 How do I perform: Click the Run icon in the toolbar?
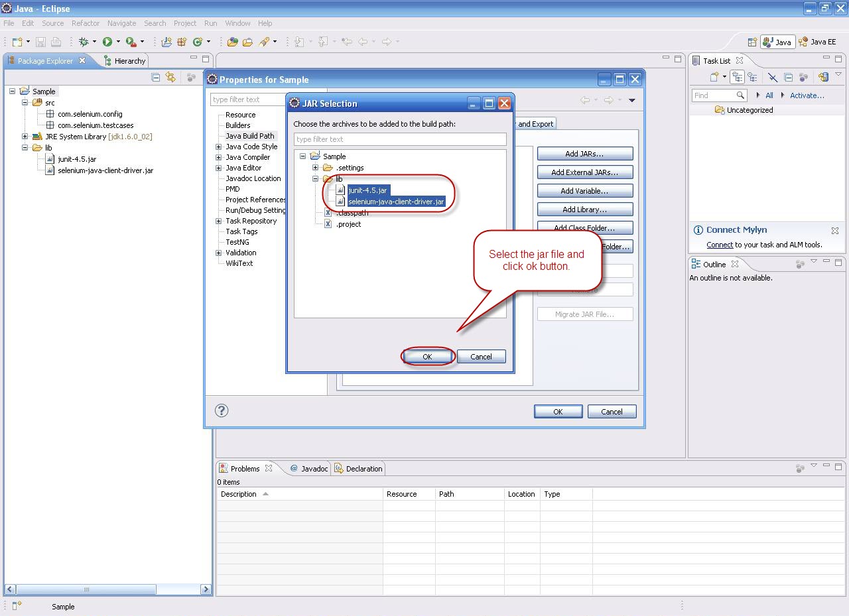tap(107, 41)
